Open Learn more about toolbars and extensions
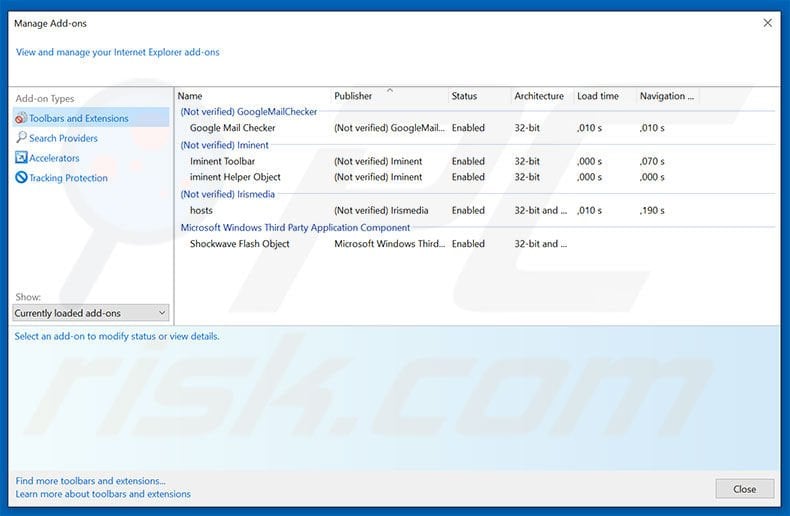The width and height of the screenshot is (790, 516). 103,494
